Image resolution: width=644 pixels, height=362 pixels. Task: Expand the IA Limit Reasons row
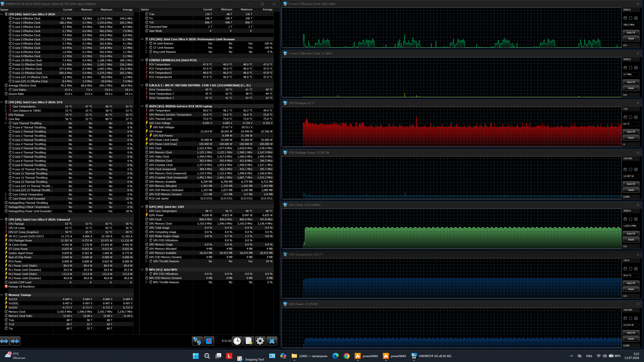click(x=146, y=44)
